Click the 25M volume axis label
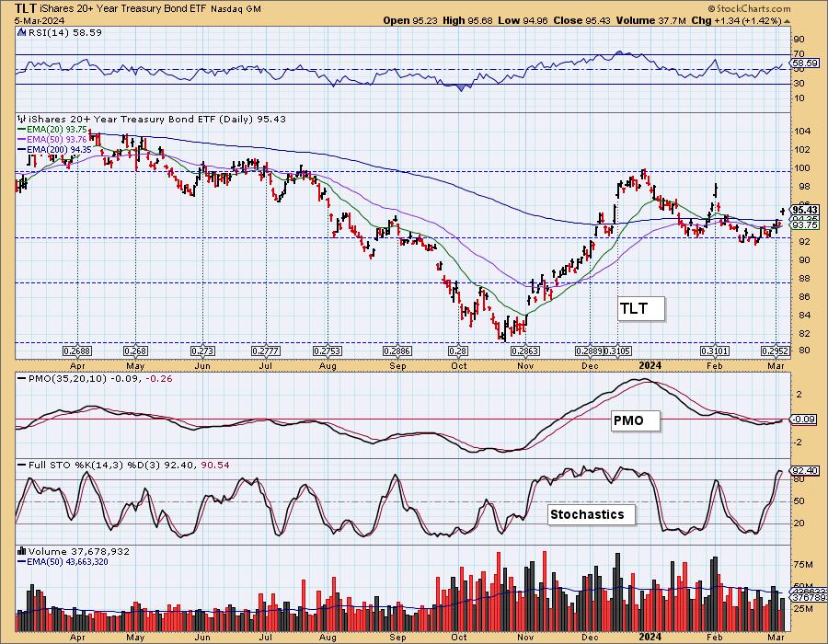828x644 pixels. (804, 609)
